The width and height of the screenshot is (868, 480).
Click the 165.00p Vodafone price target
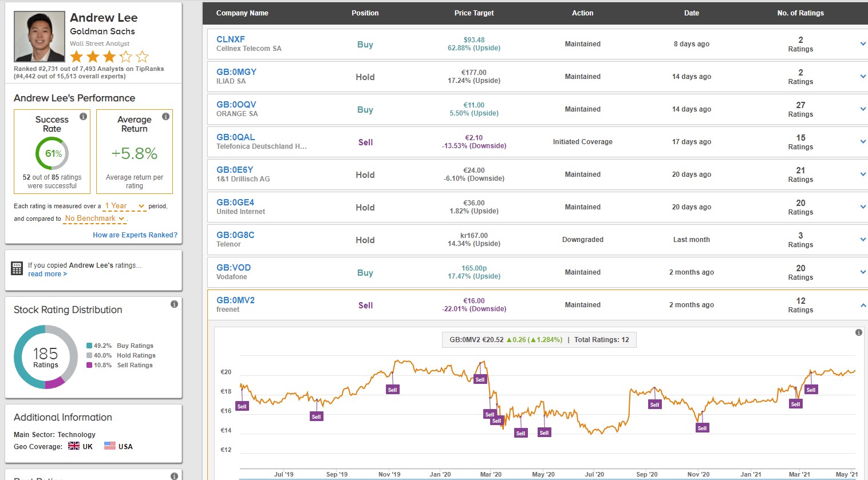[x=474, y=268]
